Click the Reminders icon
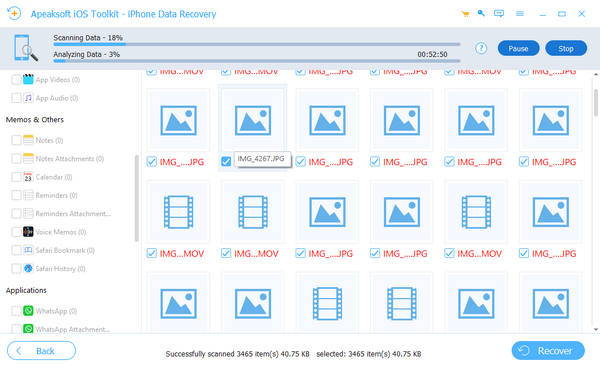 click(28, 195)
